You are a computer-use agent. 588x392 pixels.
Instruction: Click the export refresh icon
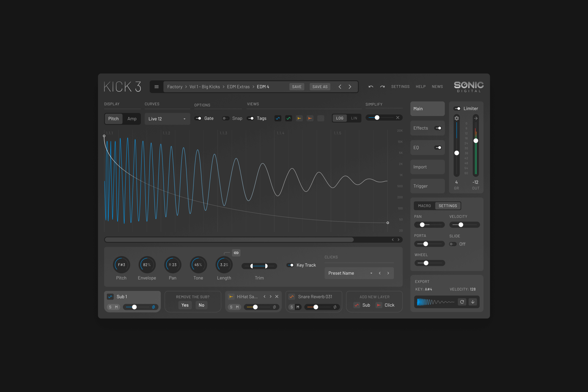(x=462, y=302)
